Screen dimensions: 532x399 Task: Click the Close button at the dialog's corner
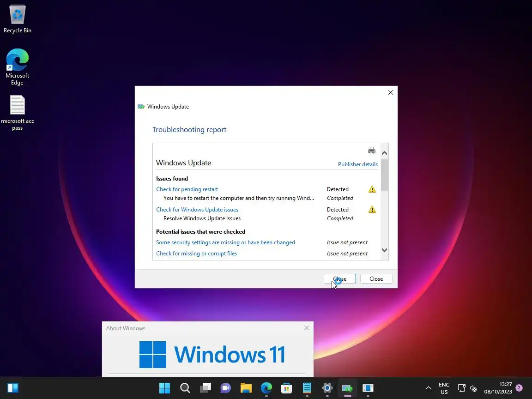click(376, 279)
